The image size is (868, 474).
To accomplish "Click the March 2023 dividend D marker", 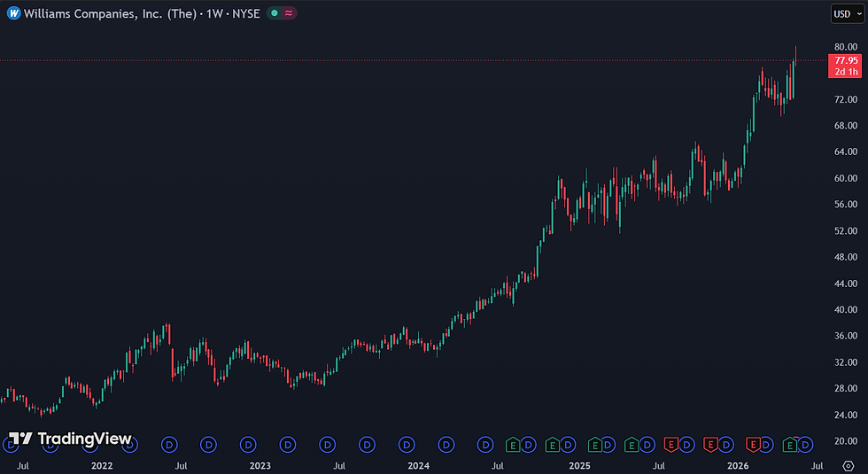I will [288, 444].
